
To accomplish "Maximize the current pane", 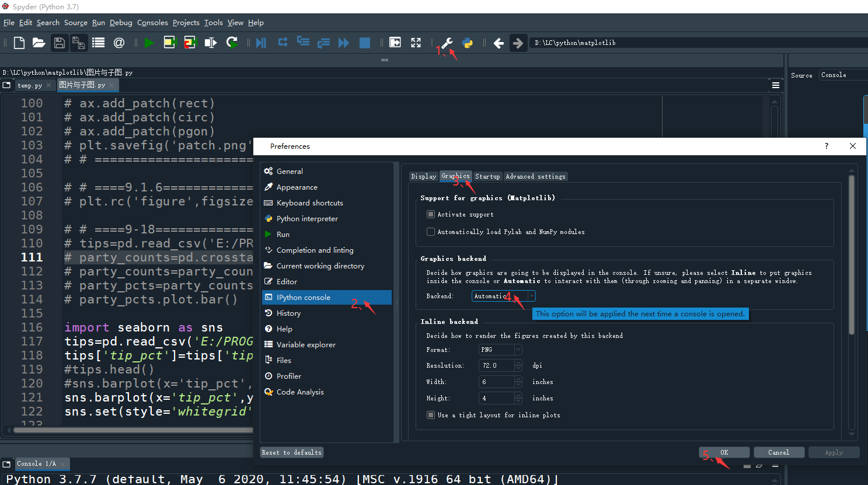I will [x=395, y=43].
